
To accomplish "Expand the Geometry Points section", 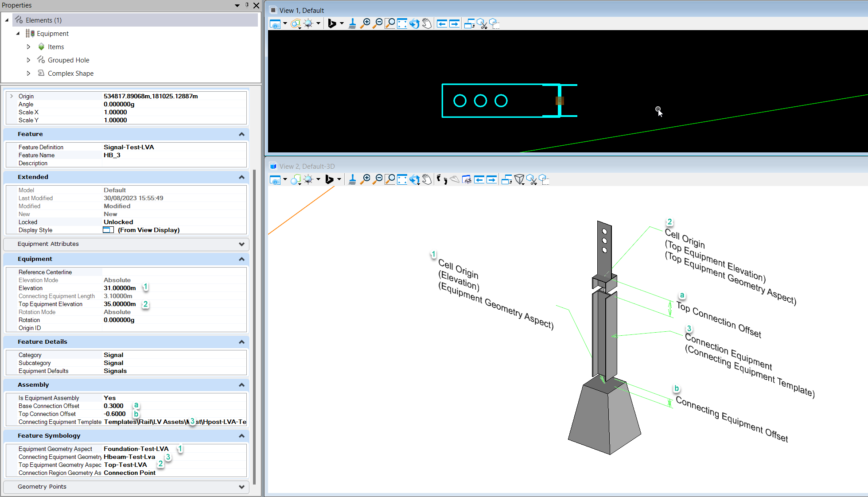I will [x=241, y=487].
